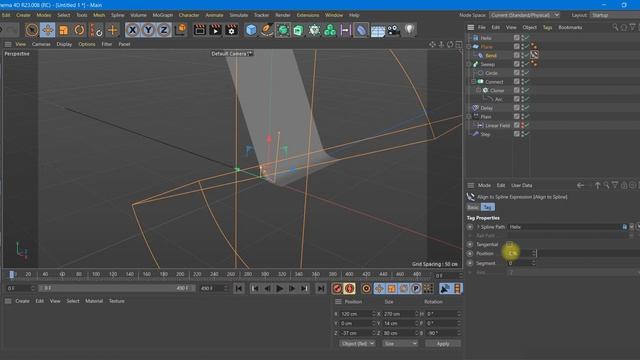Open the MoGraph menu
The width and height of the screenshot is (640, 360).
click(162, 15)
